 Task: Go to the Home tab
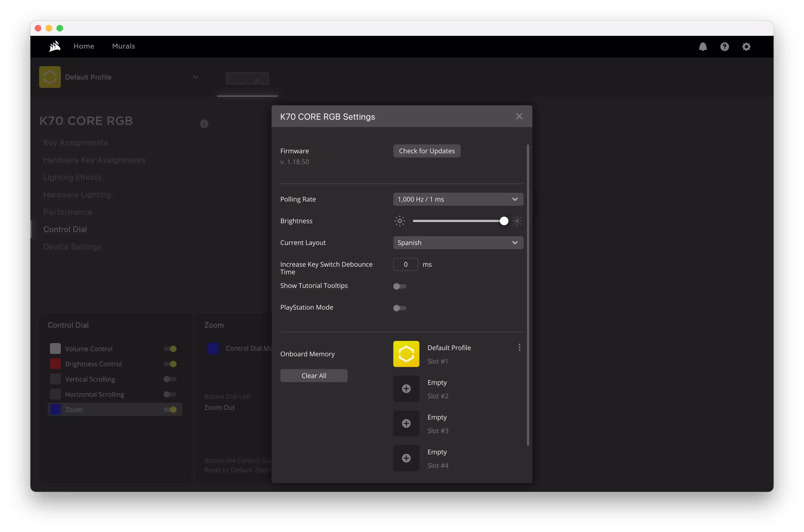84,46
